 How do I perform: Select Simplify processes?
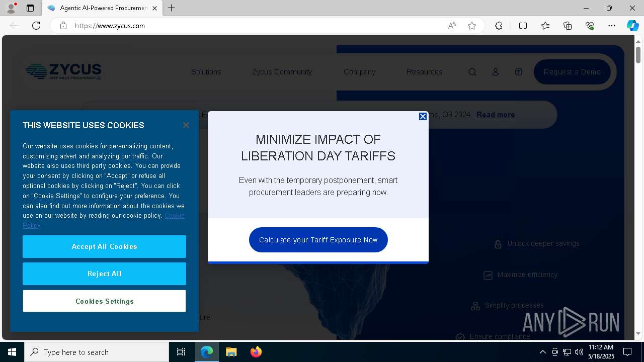[x=514, y=305]
